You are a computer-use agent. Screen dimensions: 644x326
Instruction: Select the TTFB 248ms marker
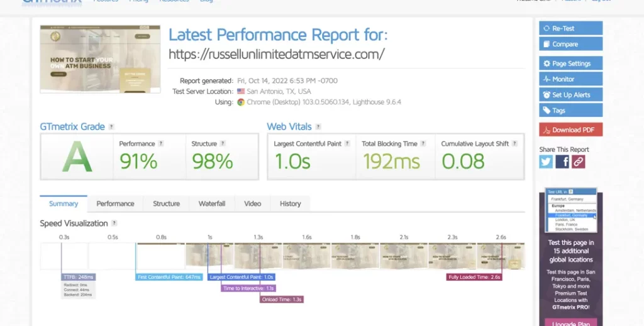[79, 277]
